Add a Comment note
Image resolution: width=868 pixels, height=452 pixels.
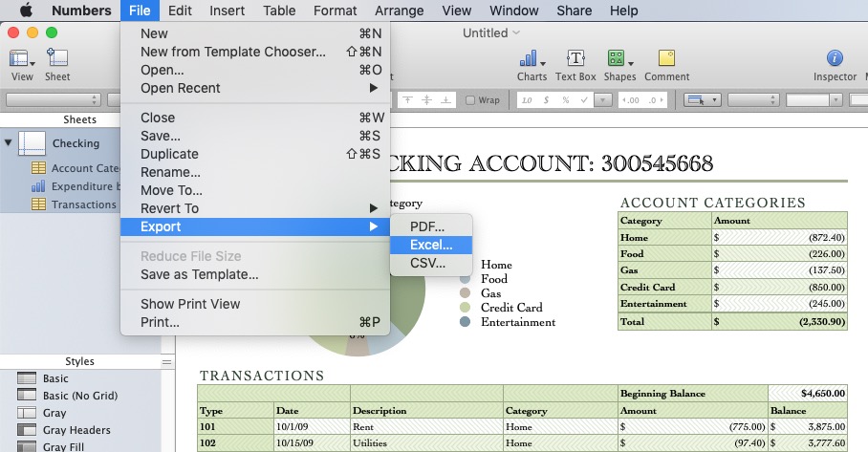[666, 65]
